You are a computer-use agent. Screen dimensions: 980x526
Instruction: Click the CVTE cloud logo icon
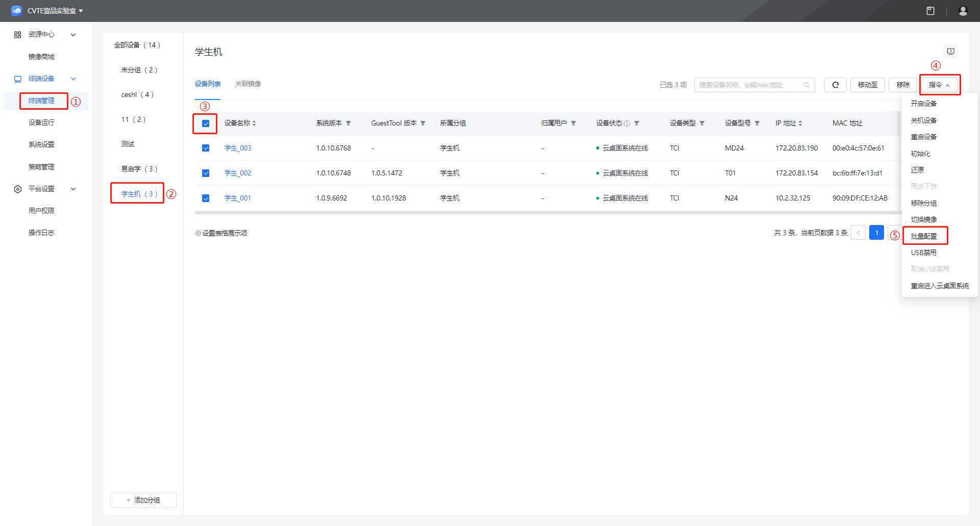point(16,11)
